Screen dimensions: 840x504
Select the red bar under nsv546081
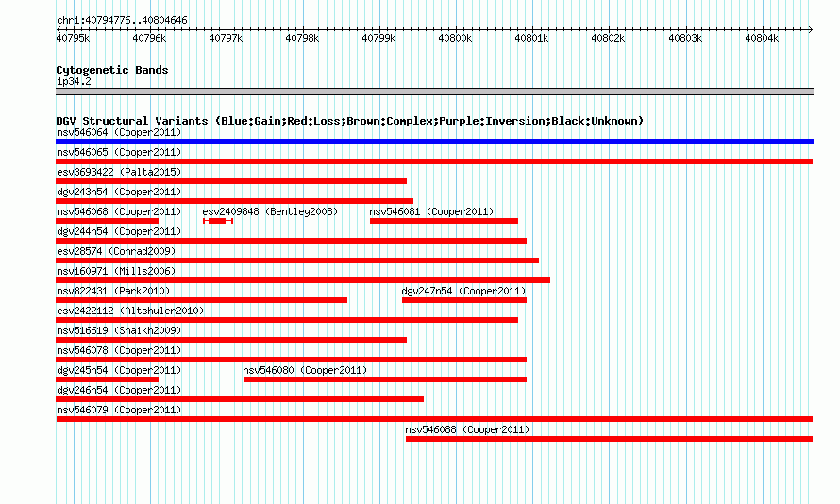[444, 221]
